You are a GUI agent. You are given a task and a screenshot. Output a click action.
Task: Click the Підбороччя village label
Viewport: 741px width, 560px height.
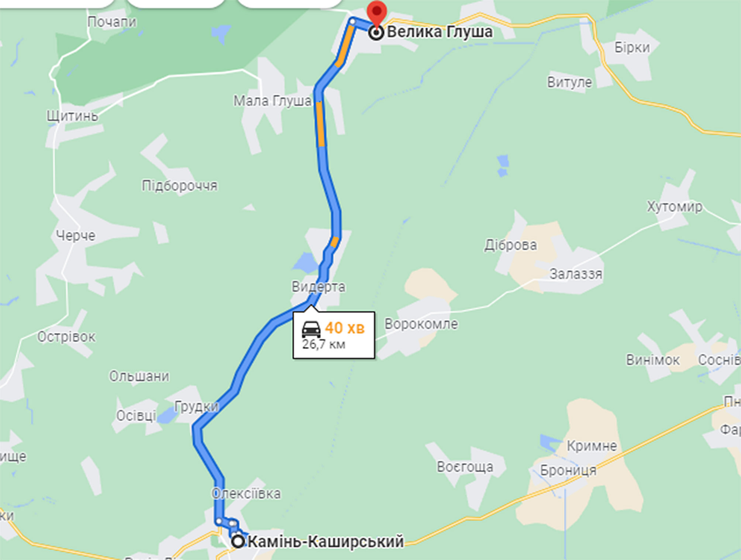click(x=180, y=186)
